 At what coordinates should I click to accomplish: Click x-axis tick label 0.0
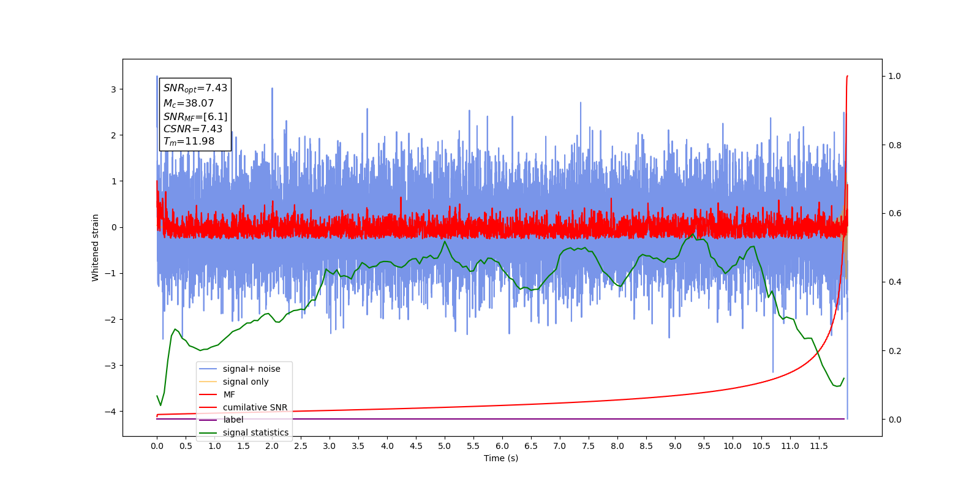point(157,446)
